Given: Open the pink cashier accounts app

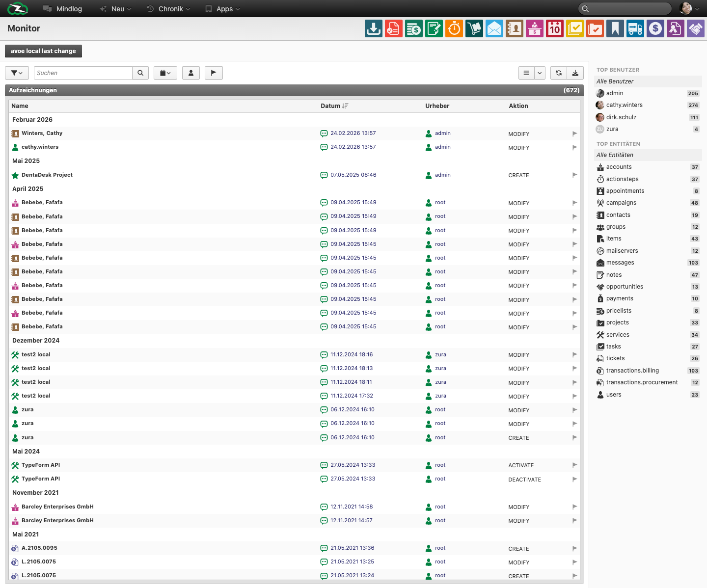Looking at the screenshot, I should click(535, 28).
